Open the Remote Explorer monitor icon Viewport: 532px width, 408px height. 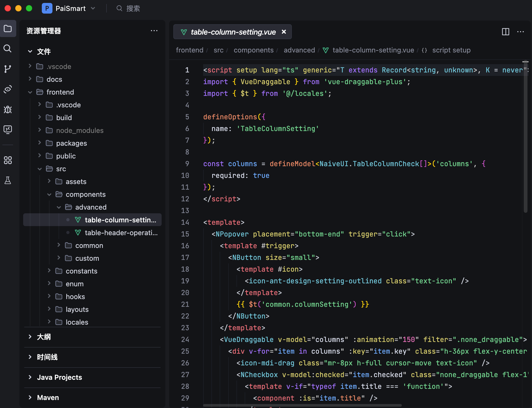tap(8, 129)
